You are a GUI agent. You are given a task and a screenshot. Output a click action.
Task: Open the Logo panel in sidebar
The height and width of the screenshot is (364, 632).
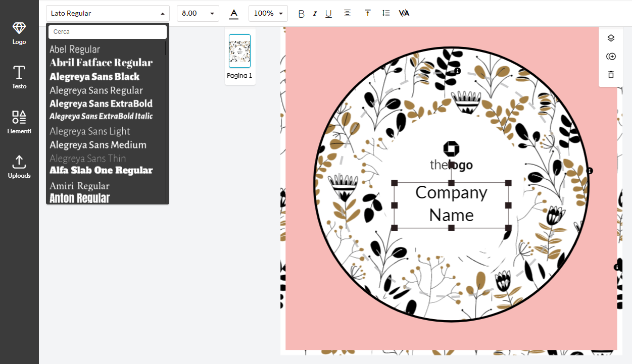coord(19,33)
